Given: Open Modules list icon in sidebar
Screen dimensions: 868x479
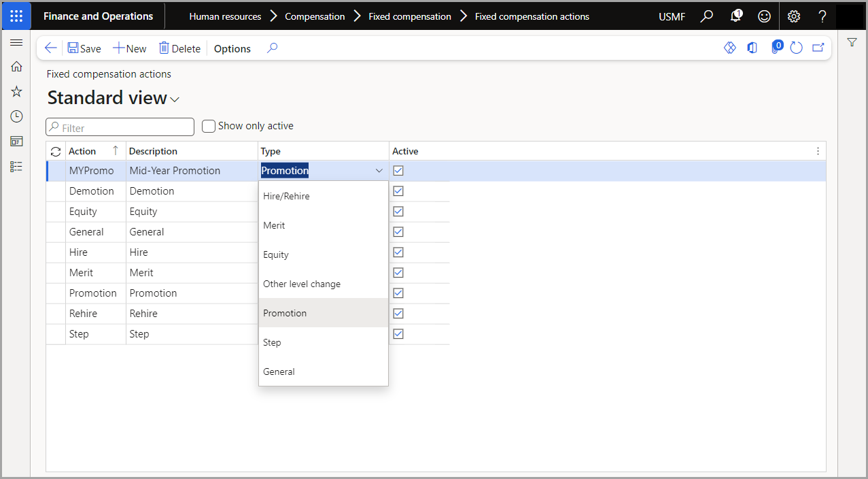Looking at the screenshot, I should (16, 166).
